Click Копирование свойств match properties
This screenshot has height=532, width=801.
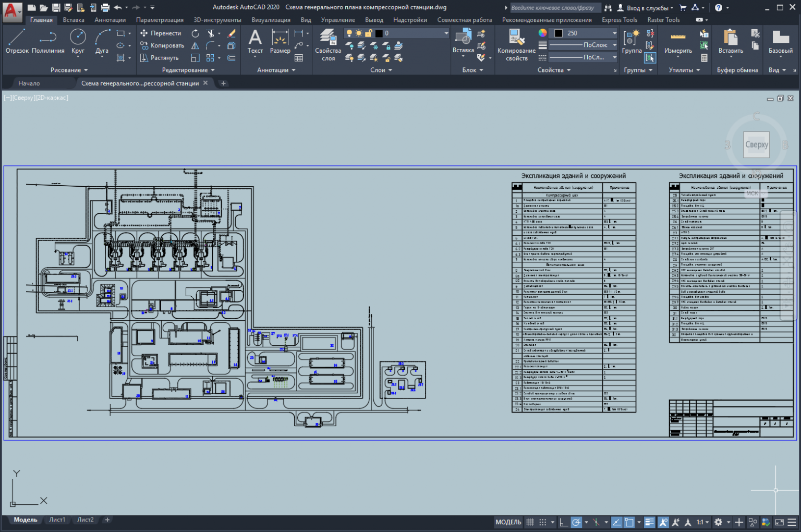516,45
